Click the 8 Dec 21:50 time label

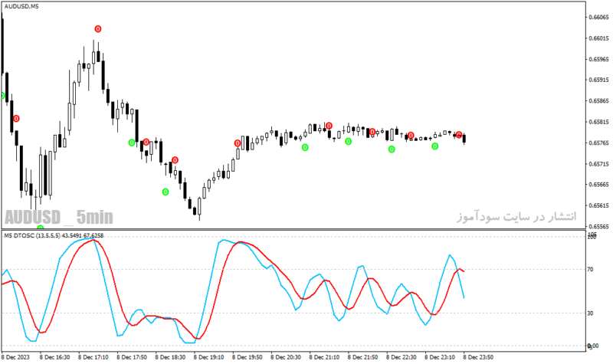[x=362, y=357]
